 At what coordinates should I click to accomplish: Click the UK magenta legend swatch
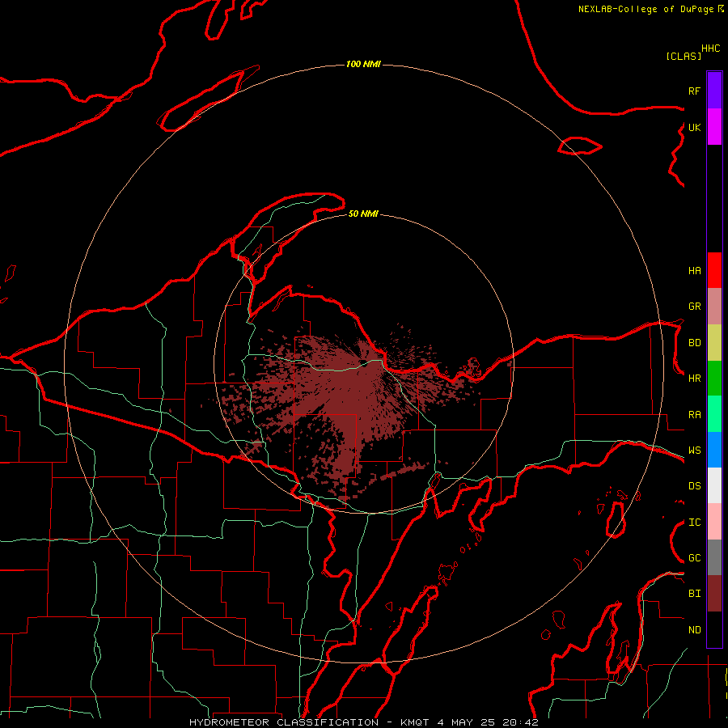714,127
